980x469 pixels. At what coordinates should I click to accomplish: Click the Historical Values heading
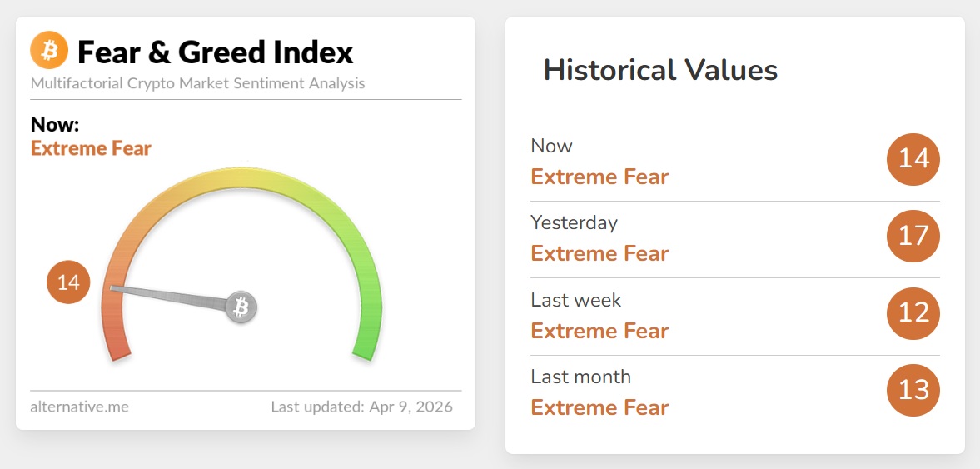point(660,70)
